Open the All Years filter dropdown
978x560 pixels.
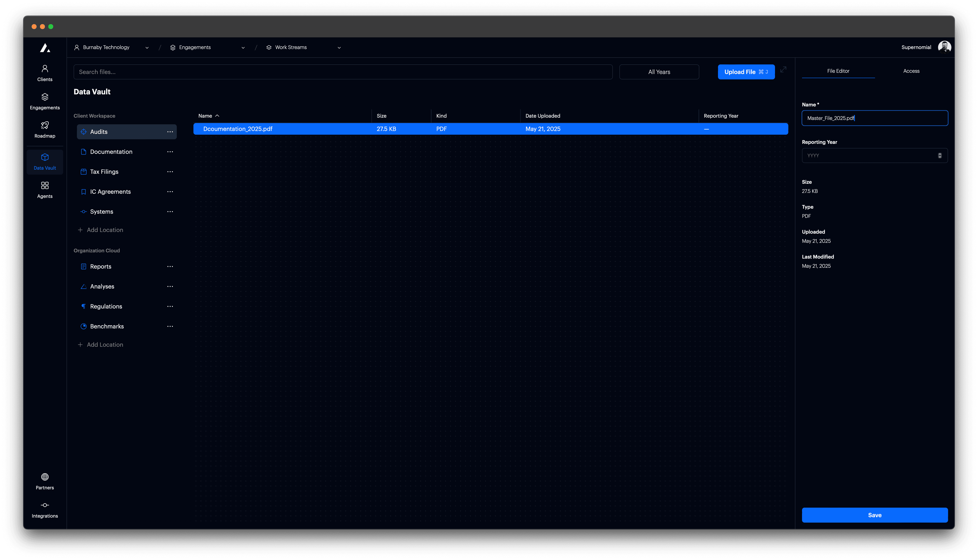point(659,72)
